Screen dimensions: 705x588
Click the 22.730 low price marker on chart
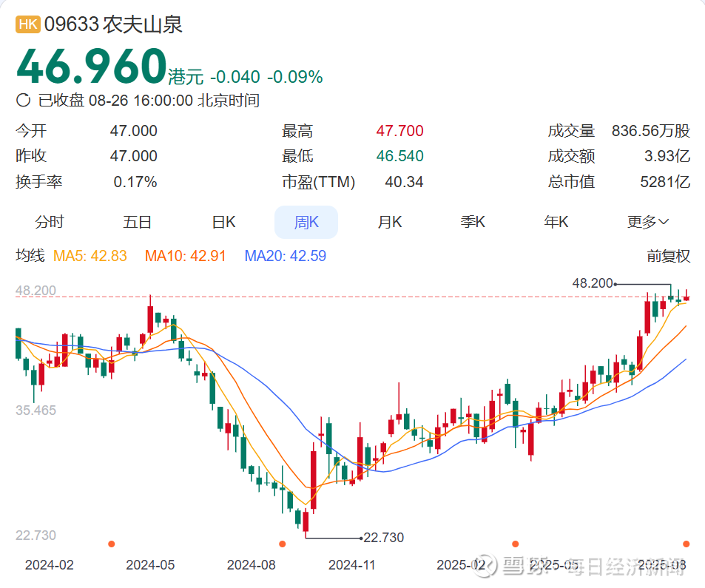pyautogui.click(x=383, y=537)
